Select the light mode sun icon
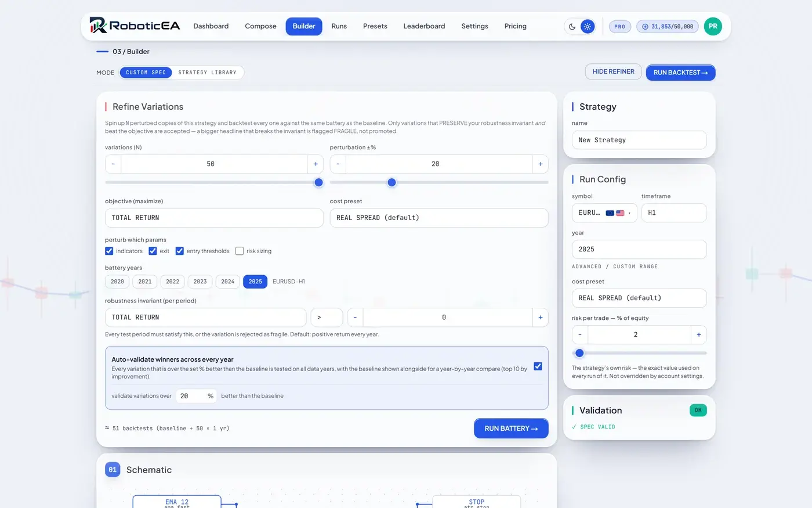 (x=588, y=27)
